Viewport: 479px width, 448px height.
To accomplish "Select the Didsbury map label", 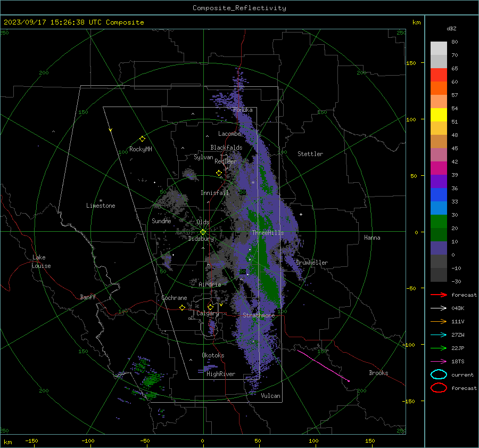I will tap(201, 239).
